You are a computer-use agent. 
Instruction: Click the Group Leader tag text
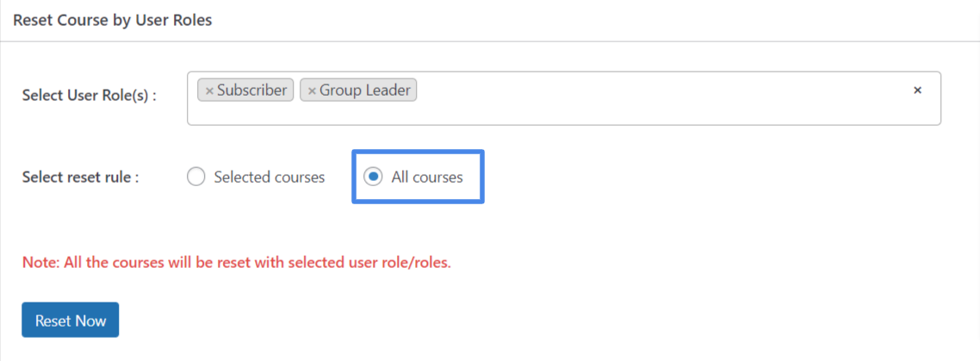[365, 90]
